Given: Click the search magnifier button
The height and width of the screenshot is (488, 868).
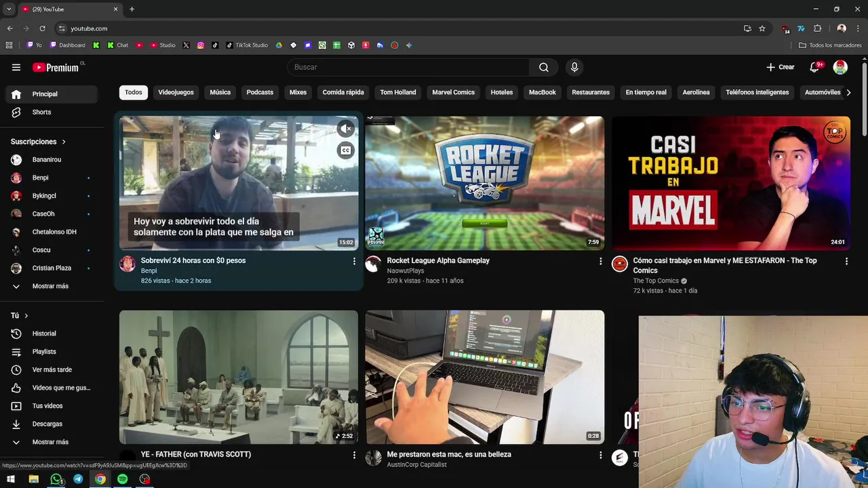Looking at the screenshot, I should (543, 67).
